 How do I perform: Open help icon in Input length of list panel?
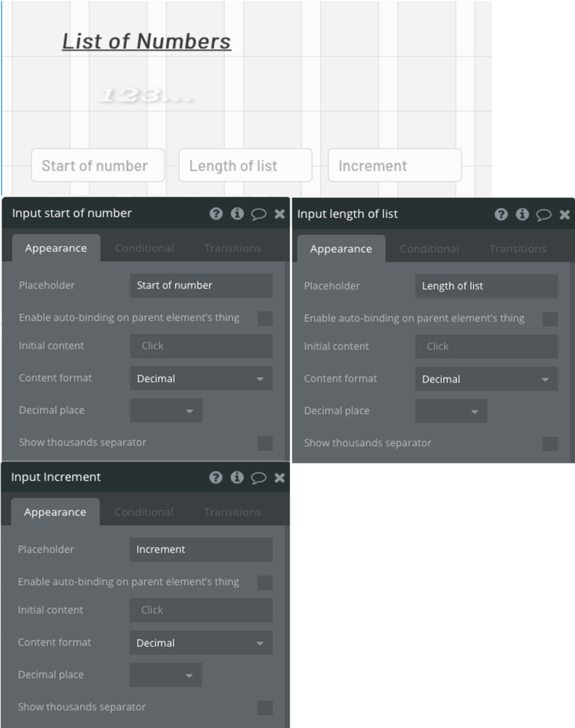501,214
